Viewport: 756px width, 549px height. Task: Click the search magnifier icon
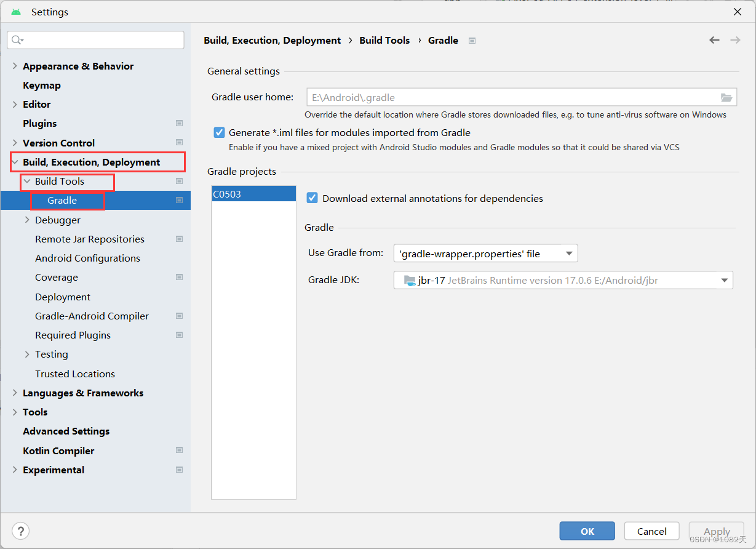click(17, 40)
